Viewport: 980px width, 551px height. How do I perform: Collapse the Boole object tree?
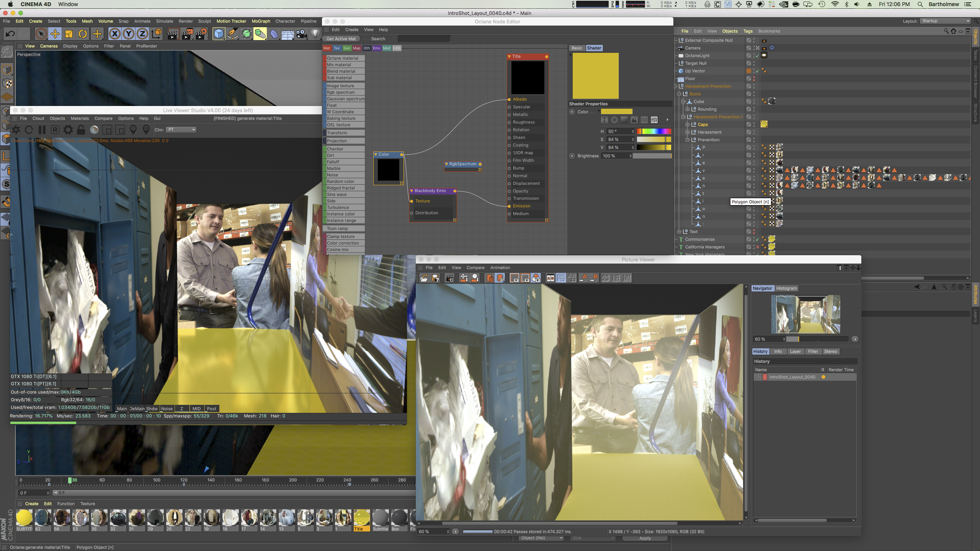679,94
